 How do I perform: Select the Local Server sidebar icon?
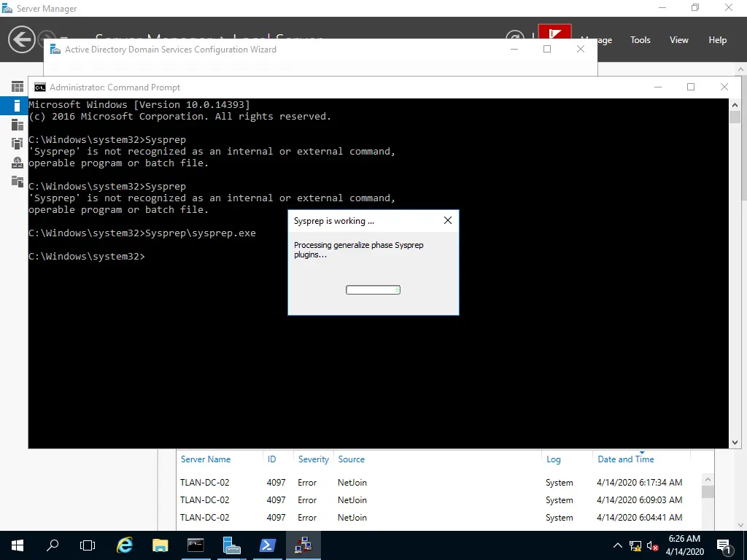pos(18,106)
